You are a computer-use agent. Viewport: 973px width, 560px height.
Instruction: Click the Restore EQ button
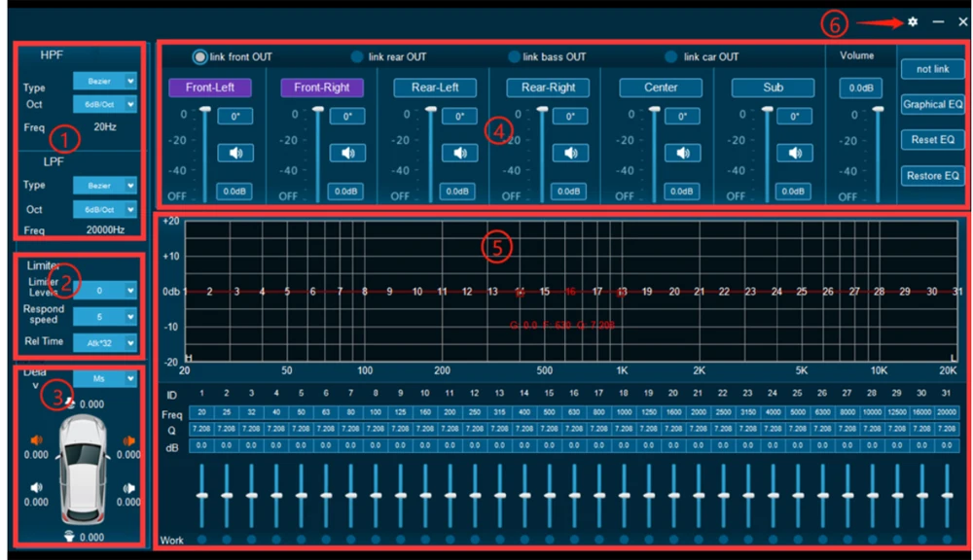point(933,176)
